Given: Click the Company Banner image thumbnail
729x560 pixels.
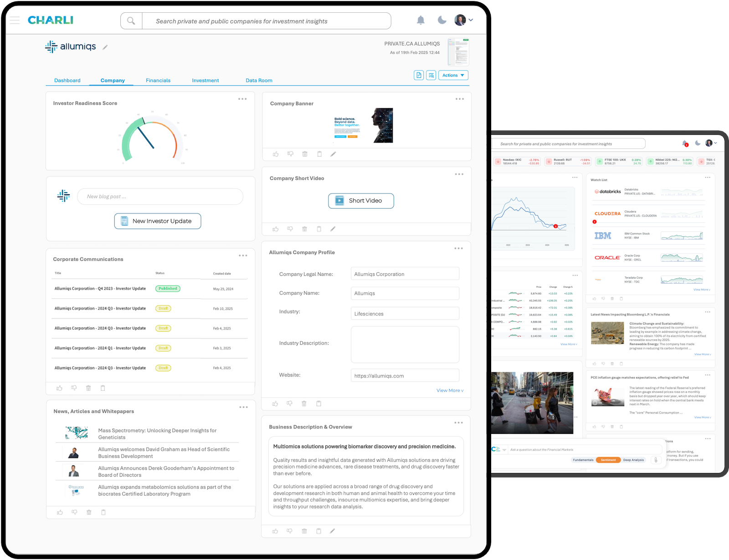Looking at the screenshot, I should click(363, 125).
